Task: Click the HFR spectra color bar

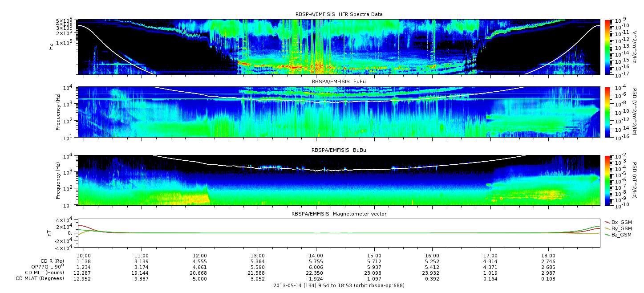Action: pyautogui.click(x=607, y=47)
